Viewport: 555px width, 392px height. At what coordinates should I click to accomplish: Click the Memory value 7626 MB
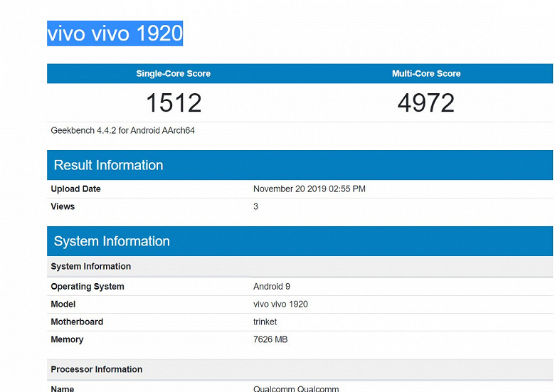[x=270, y=339]
